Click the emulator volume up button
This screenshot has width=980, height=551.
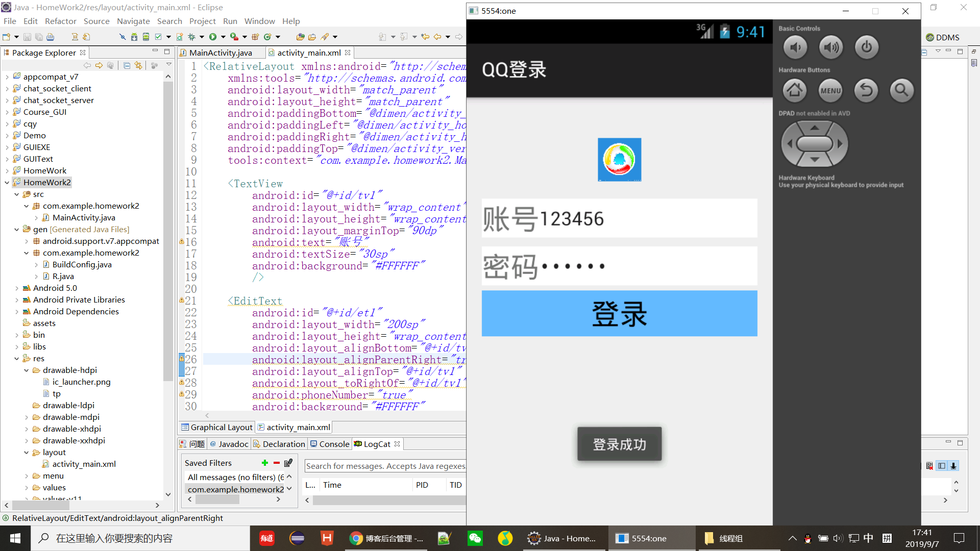click(x=830, y=47)
